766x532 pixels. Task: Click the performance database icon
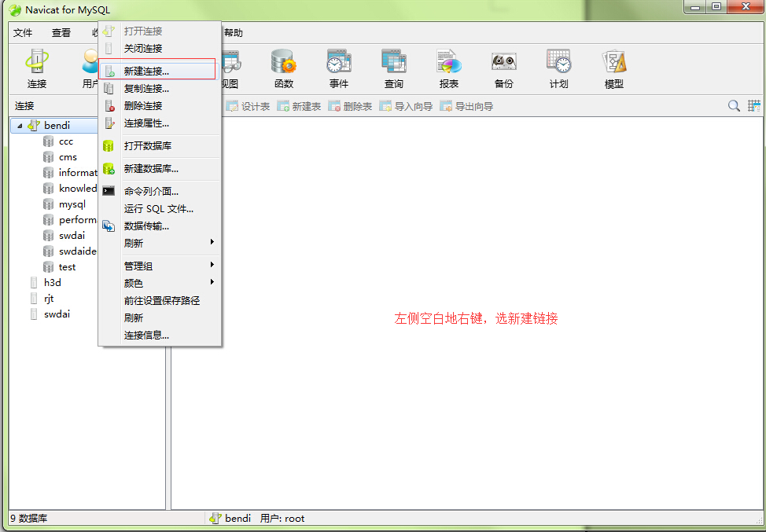coord(48,220)
